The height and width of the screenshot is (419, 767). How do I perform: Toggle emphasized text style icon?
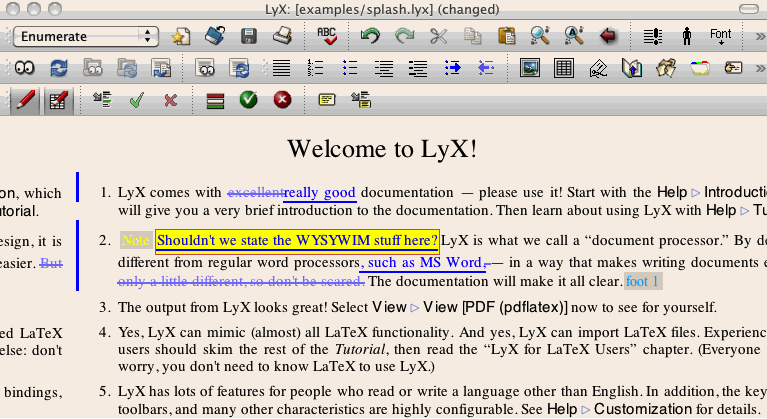653,36
